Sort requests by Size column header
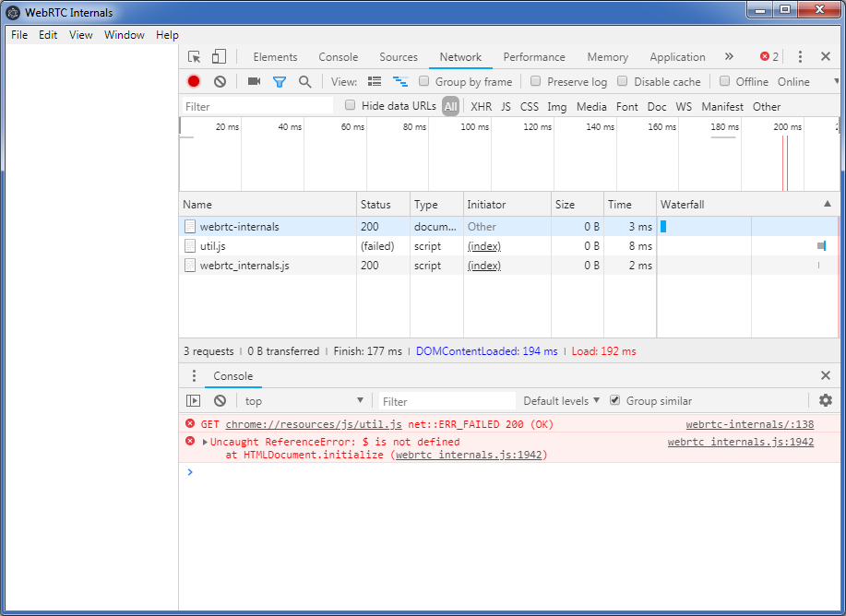 (x=577, y=205)
